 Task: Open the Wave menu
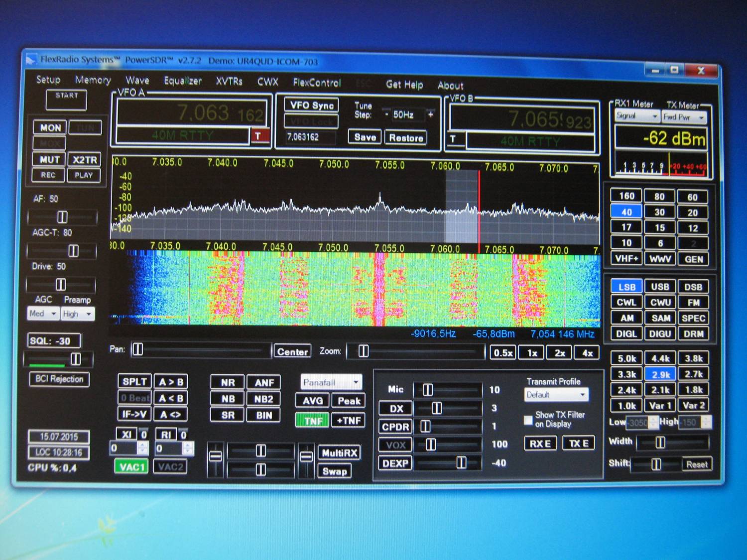(x=137, y=80)
